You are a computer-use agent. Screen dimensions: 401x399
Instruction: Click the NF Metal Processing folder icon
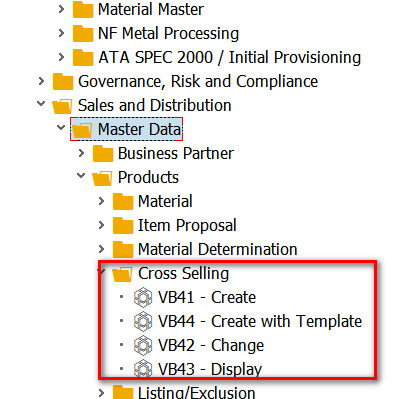pos(83,34)
